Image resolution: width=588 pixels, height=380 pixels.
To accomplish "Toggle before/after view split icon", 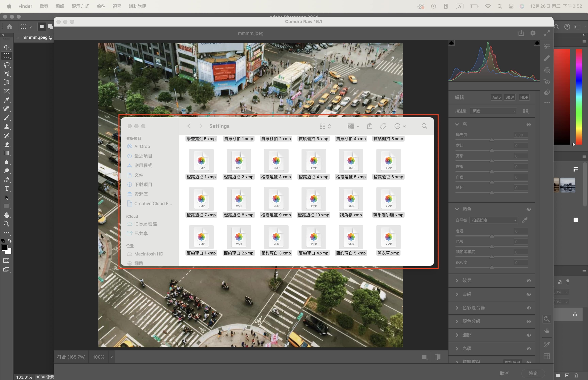I will (x=437, y=357).
